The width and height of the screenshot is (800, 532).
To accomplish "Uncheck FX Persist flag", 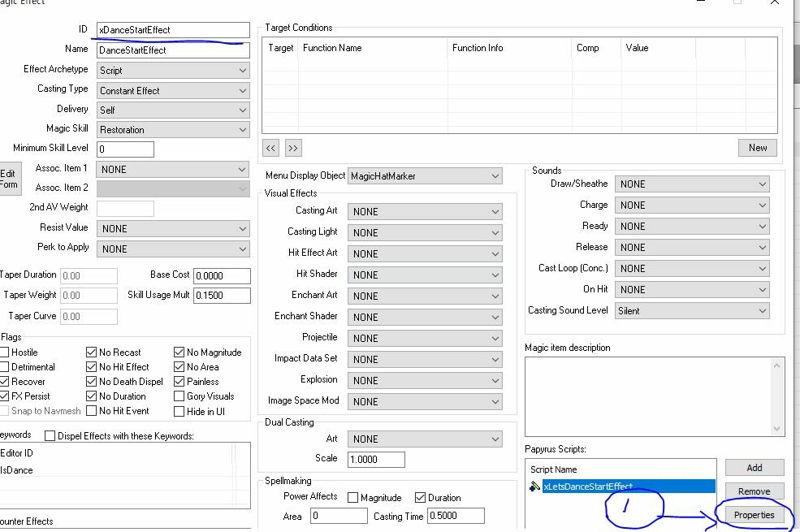I will tap(5, 396).
